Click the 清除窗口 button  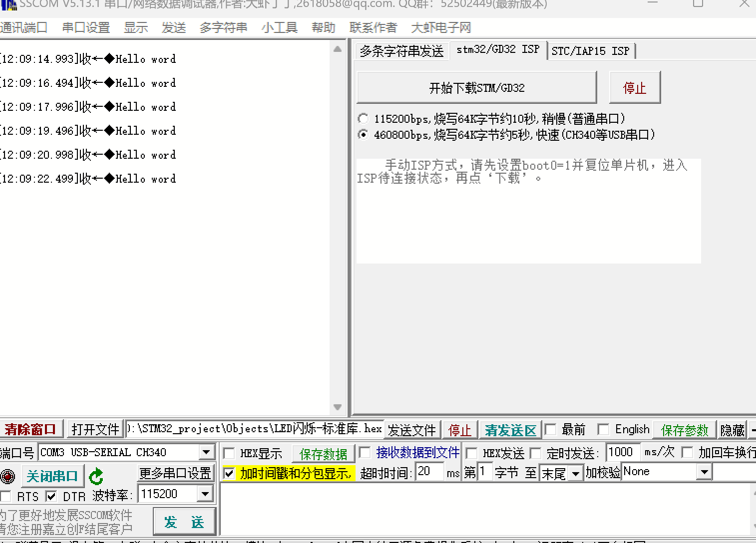tap(31, 429)
